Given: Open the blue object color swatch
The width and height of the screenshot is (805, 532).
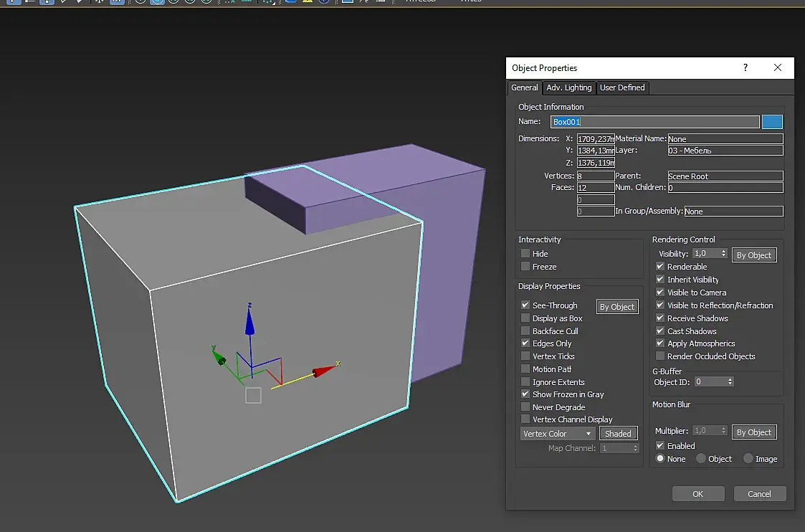Looking at the screenshot, I should pyautogui.click(x=772, y=122).
